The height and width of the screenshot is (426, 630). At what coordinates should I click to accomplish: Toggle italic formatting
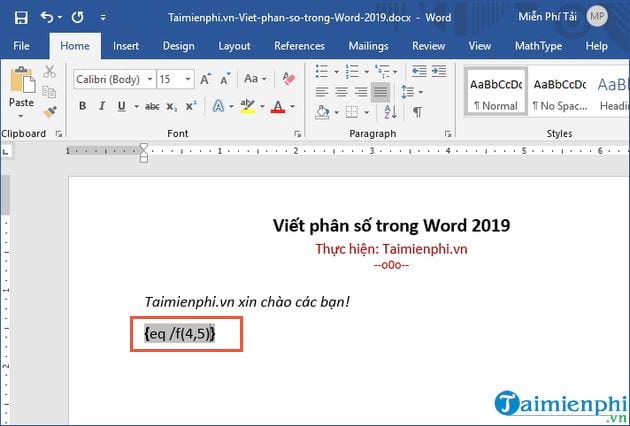coord(102,106)
